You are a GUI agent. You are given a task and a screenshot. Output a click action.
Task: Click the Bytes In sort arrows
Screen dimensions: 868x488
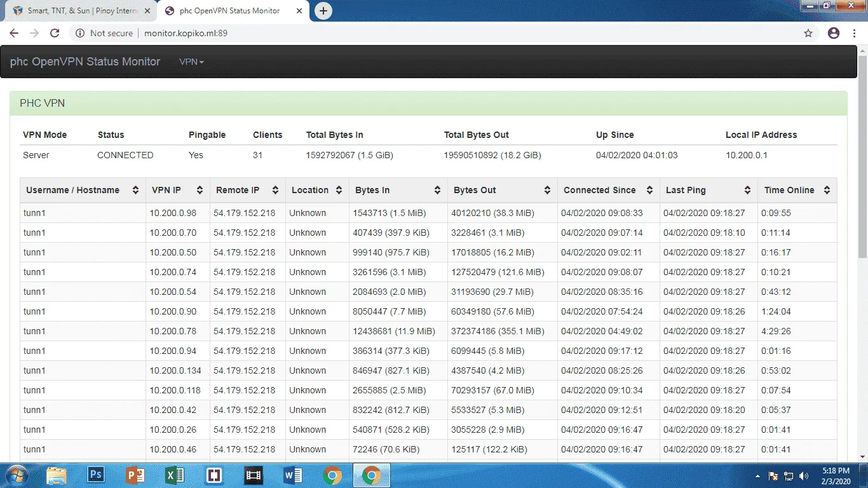click(437, 190)
